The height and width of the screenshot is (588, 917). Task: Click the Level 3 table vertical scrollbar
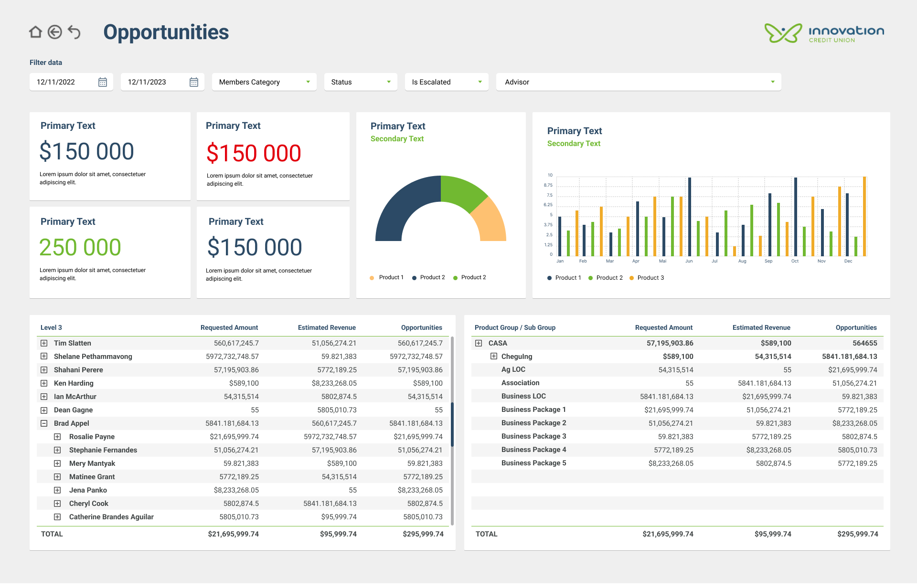point(452,425)
